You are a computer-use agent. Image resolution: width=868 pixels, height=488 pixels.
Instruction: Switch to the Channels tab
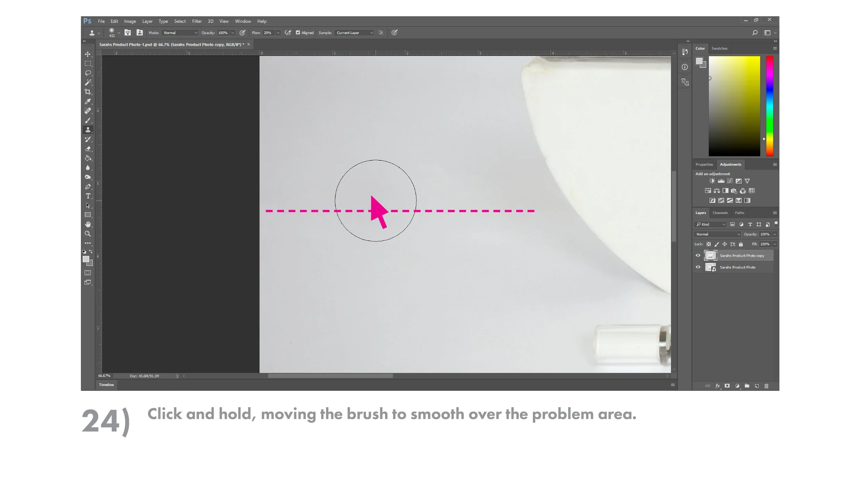pos(720,213)
